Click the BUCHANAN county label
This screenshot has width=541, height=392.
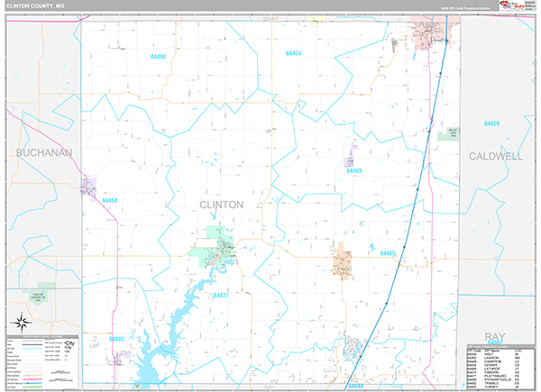coord(44,152)
